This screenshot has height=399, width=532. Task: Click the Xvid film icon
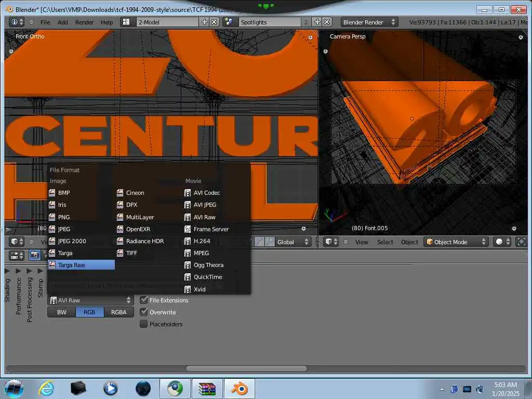point(188,289)
